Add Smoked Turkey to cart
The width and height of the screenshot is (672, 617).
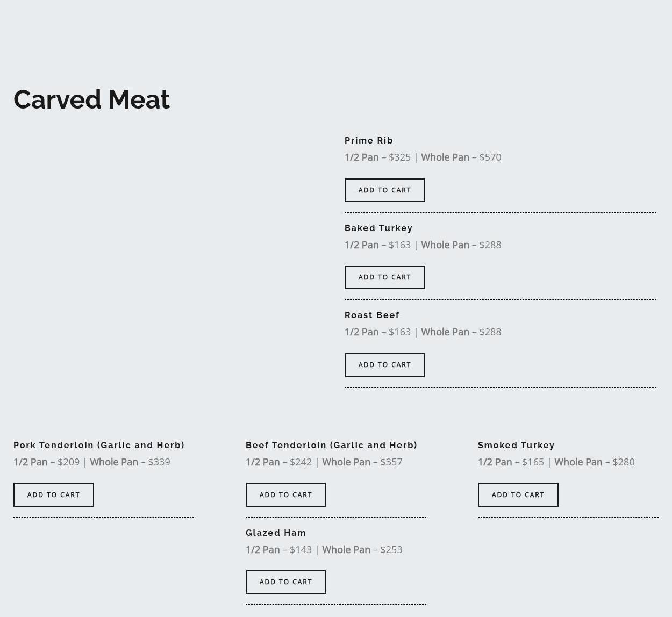[x=518, y=495]
